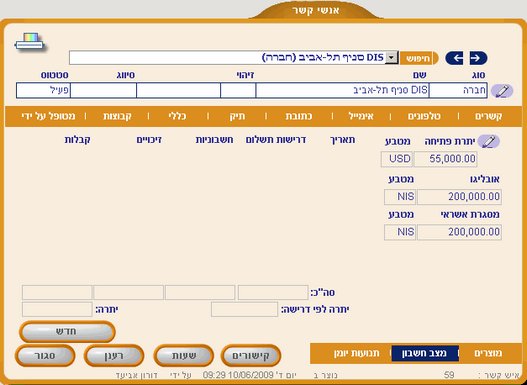
Task: Open the תיק tab
Action: click(x=237, y=116)
